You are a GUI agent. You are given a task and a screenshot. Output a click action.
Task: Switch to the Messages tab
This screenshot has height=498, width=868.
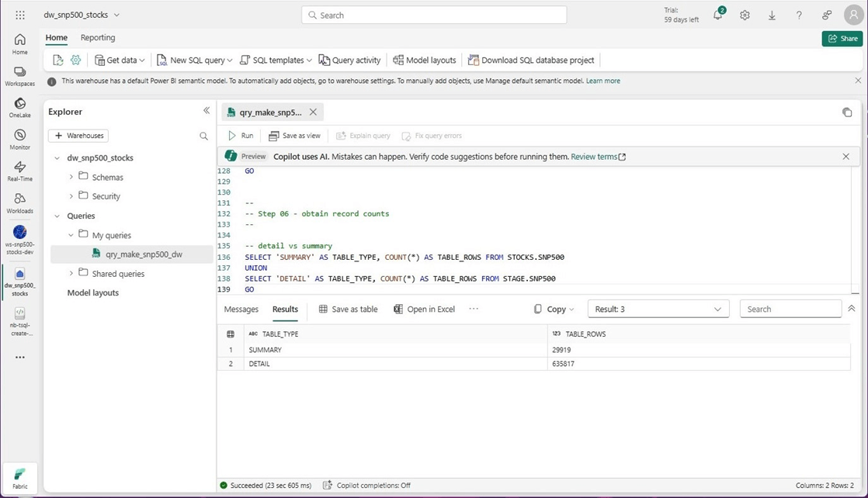point(241,309)
